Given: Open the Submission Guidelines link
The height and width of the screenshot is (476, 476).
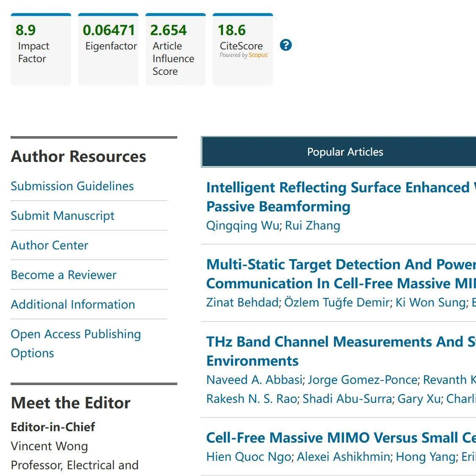Looking at the screenshot, I should (x=72, y=186).
